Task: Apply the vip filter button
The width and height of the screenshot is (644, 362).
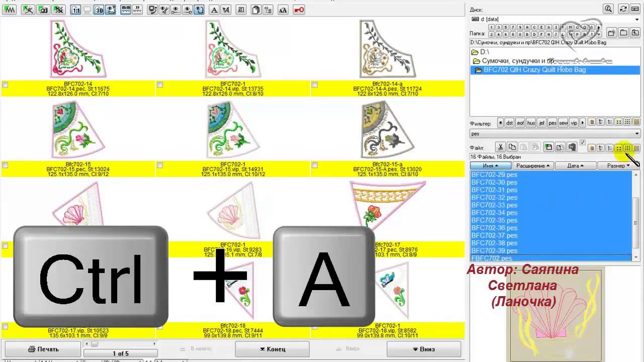Action: [x=574, y=122]
